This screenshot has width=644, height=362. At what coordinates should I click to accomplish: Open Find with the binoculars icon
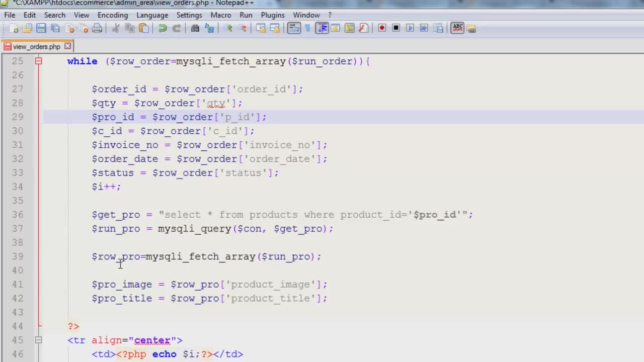click(x=195, y=28)
